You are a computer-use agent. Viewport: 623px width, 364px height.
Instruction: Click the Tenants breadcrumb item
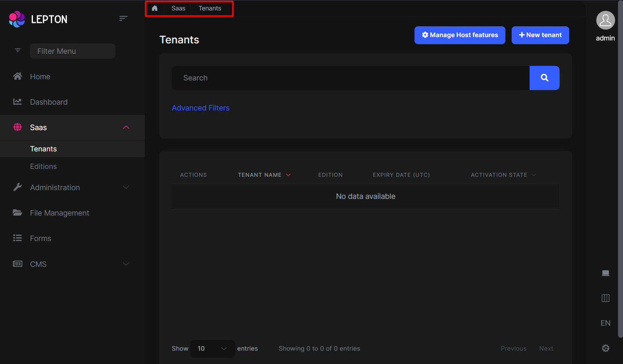click(x=210, y=8)
